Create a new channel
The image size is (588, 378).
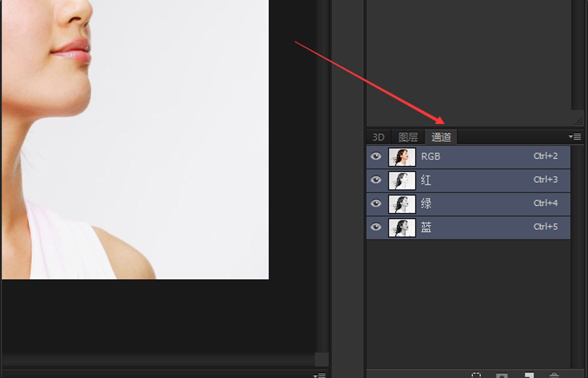529,376
